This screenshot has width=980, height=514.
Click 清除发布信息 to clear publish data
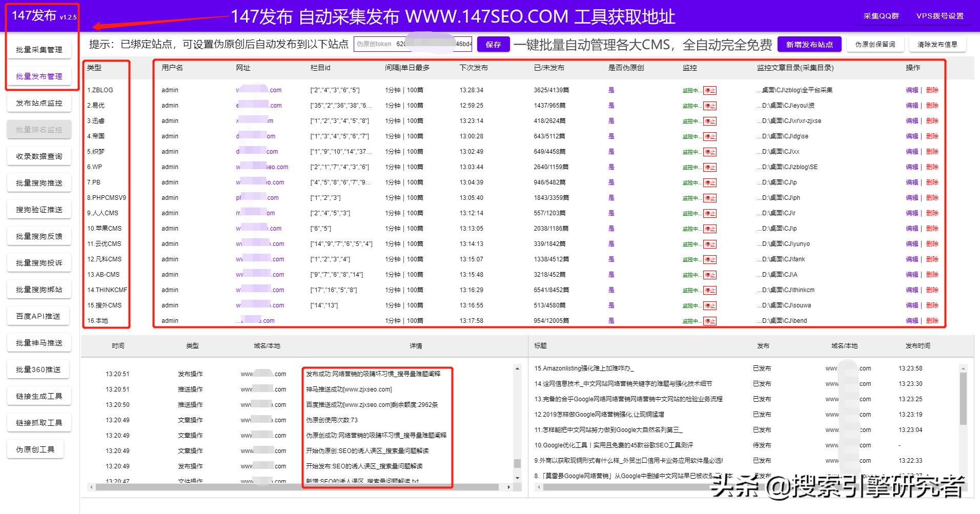coord(937,44)
